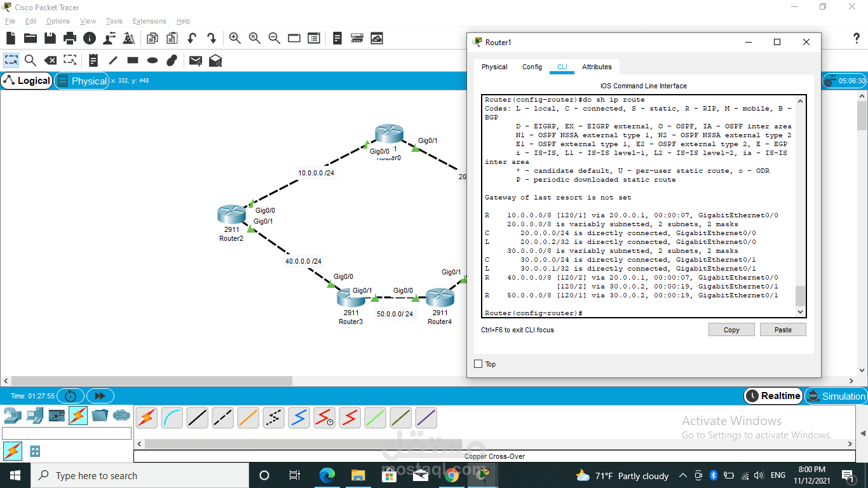868x488 pixels.
Task: Switch to Simulation mode
Action: point(836,396)
